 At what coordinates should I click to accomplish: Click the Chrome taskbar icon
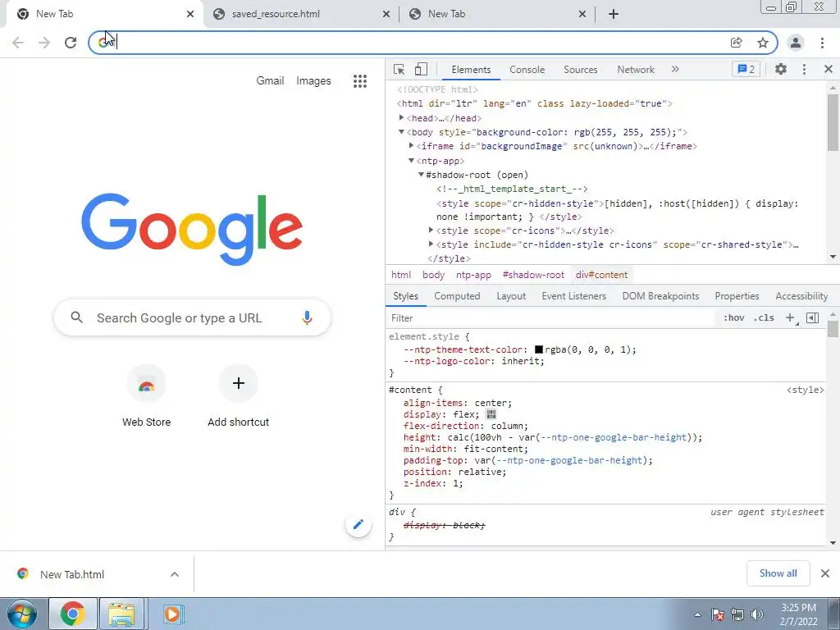[x=73, y=614]
